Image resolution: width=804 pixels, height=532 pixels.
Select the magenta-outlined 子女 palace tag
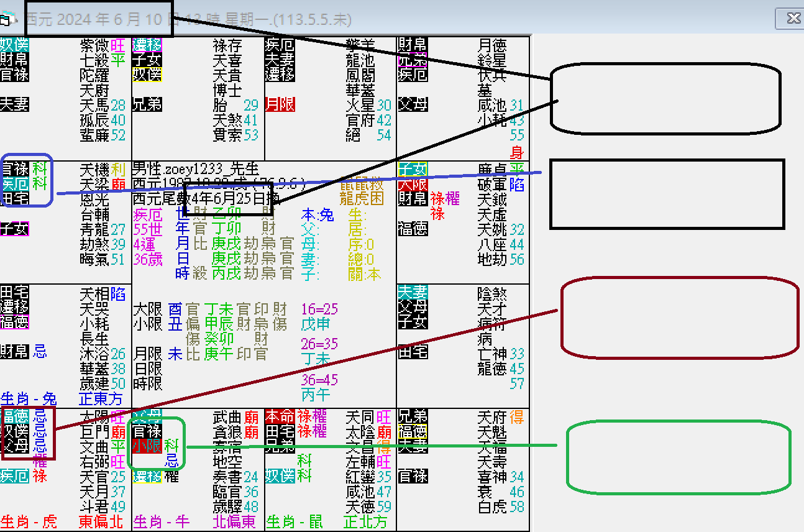point(15,229)
